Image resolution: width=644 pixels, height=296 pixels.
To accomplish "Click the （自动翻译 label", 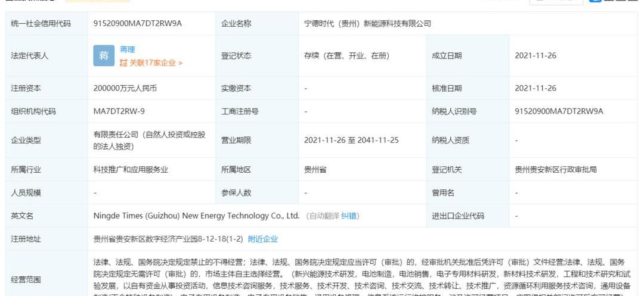I will click(x=323, y=216).
